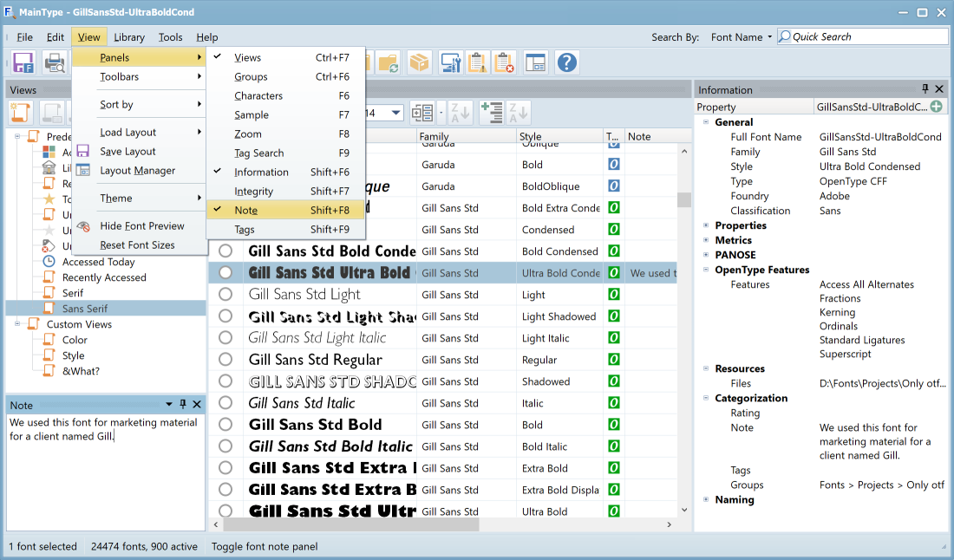Image resolution: width=954 pixels, height=560 pixels.
Task: Expand the Metrics section
Action: [706, 240]
